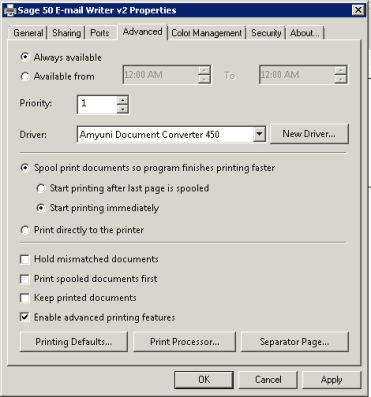Screen dimensions: 371x397
Task: Open the Color Management tab
Action: pyautogui.click(x=207, y=33)
